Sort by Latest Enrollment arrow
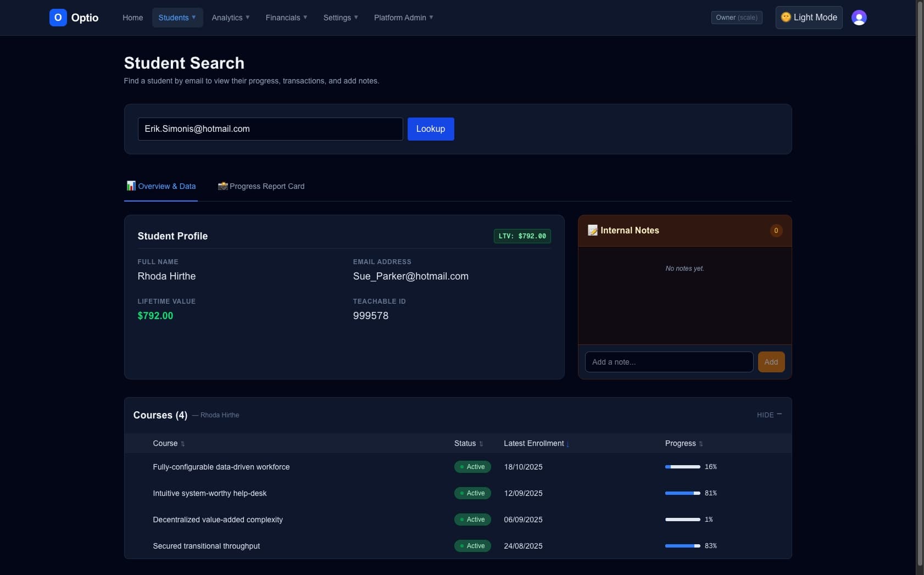924x575 pixels. click(x=567, y=444)
